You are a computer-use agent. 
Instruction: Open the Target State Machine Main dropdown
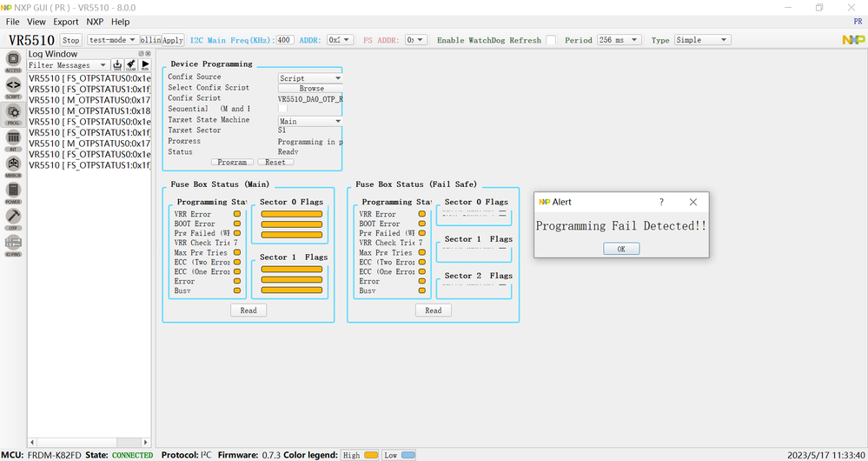click(x=310, y=122)
